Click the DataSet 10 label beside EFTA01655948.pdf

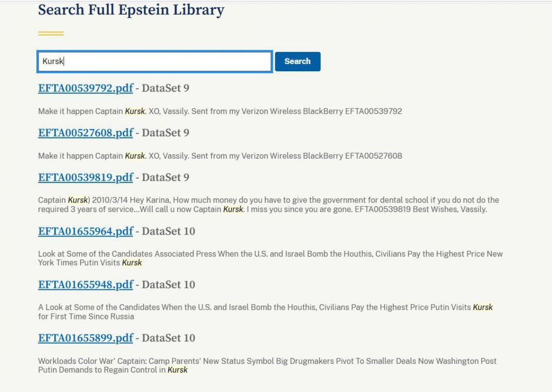[168, 285]
